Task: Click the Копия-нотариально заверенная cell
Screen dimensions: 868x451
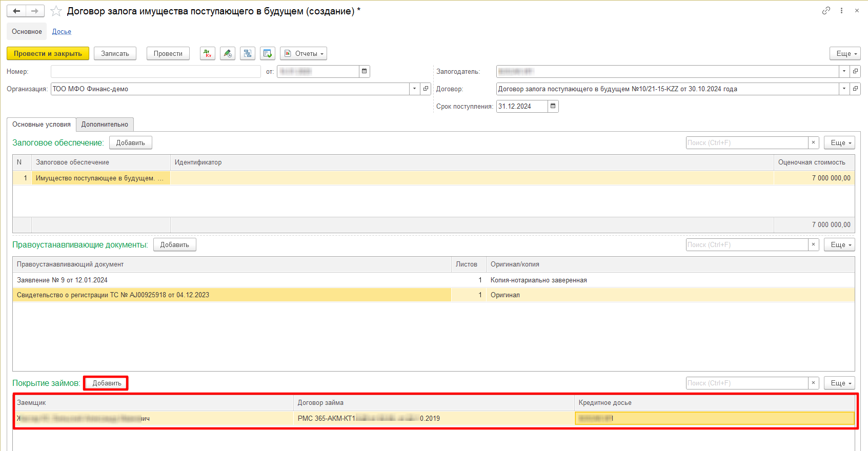Action: (x=670, y=280)
